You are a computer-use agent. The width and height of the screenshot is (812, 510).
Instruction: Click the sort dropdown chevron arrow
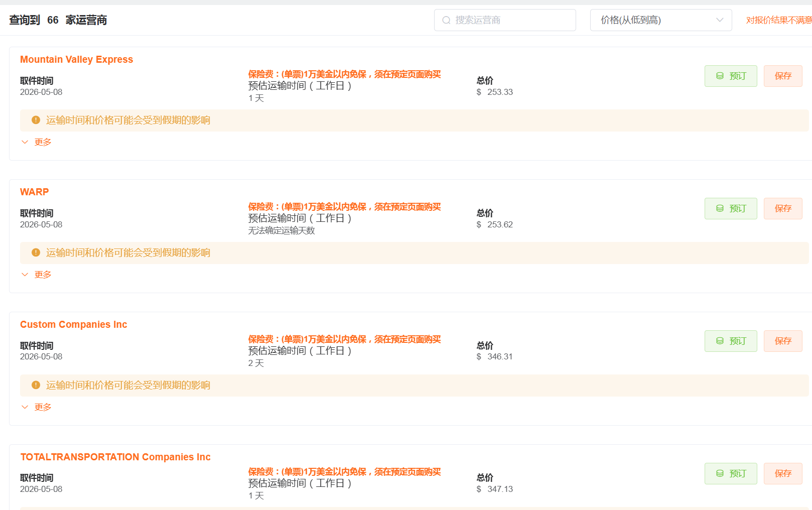720,20
